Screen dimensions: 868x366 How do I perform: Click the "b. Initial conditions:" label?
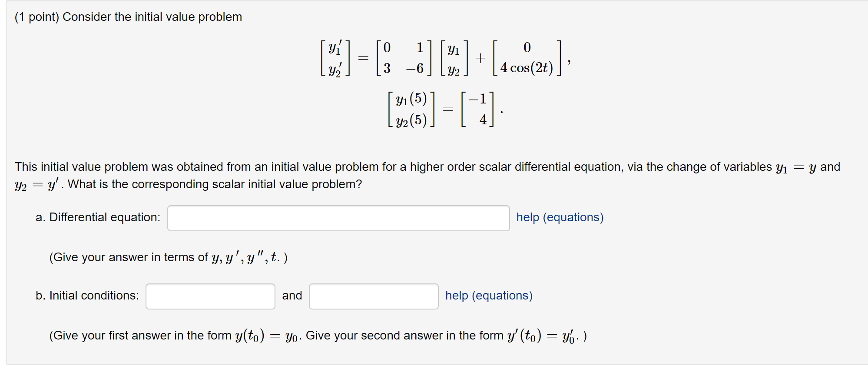87,296
